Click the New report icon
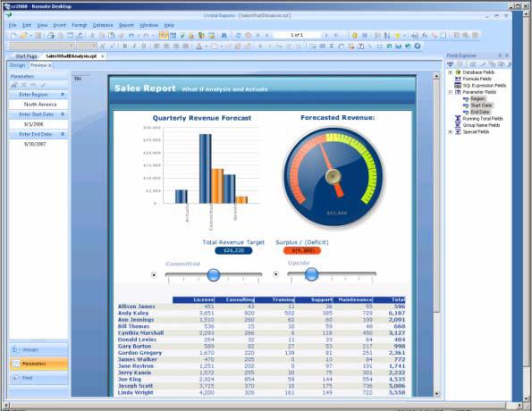The width and height of the screenshot is (532, 411). point(13,35)
